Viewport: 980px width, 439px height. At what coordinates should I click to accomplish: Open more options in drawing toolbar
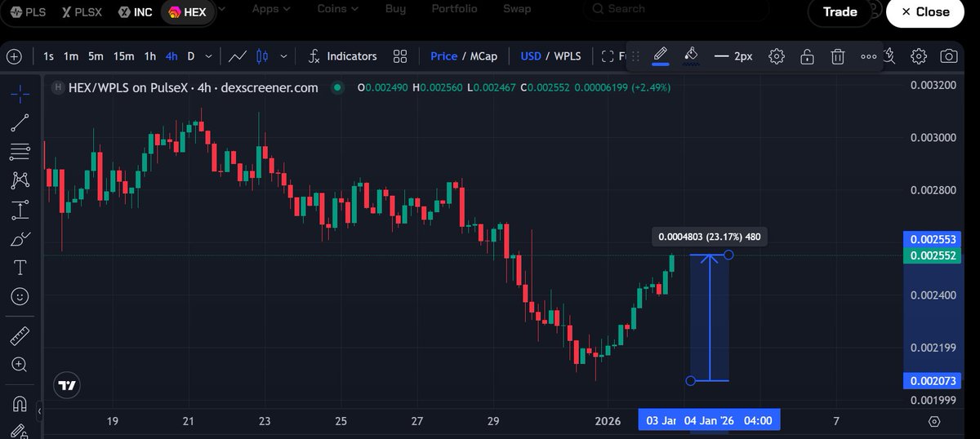(x=868, y=56)
